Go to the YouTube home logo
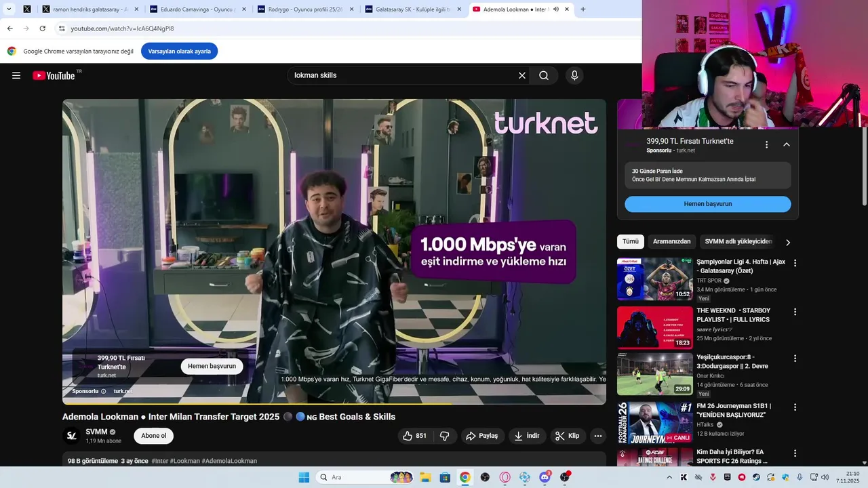868x488 pixels. coord(54,75)
